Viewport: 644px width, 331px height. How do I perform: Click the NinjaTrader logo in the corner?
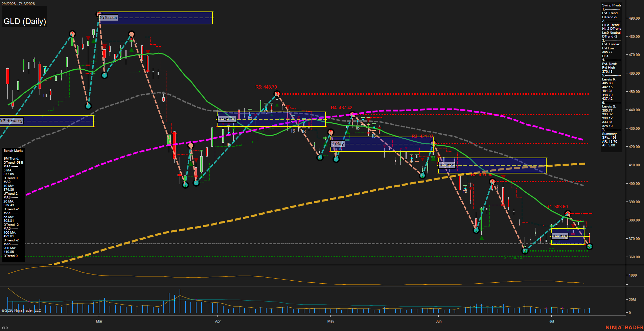[x=624, y=327]
